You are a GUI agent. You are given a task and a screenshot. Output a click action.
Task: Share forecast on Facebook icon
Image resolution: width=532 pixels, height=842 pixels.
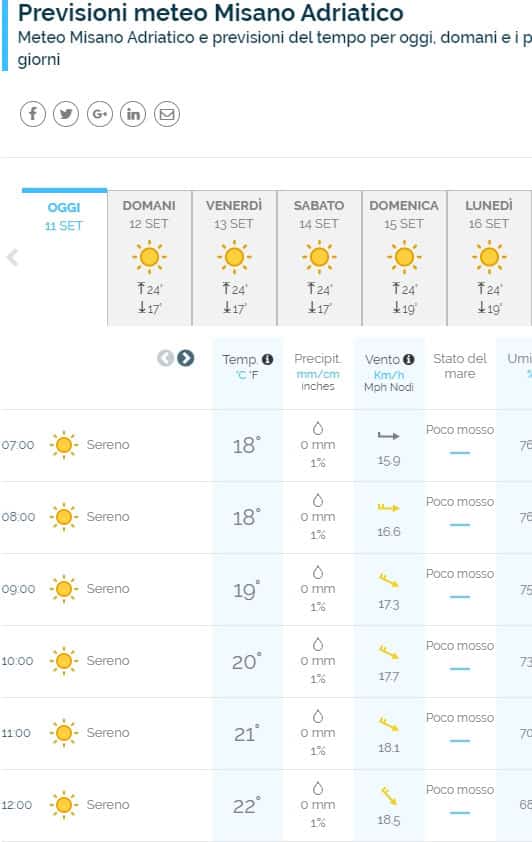33,114
